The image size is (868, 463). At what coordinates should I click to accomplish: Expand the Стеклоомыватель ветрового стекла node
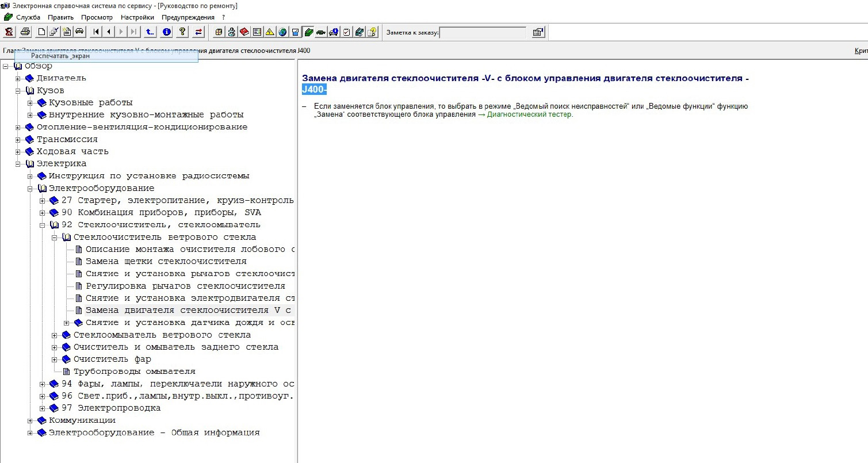(55, 335)
